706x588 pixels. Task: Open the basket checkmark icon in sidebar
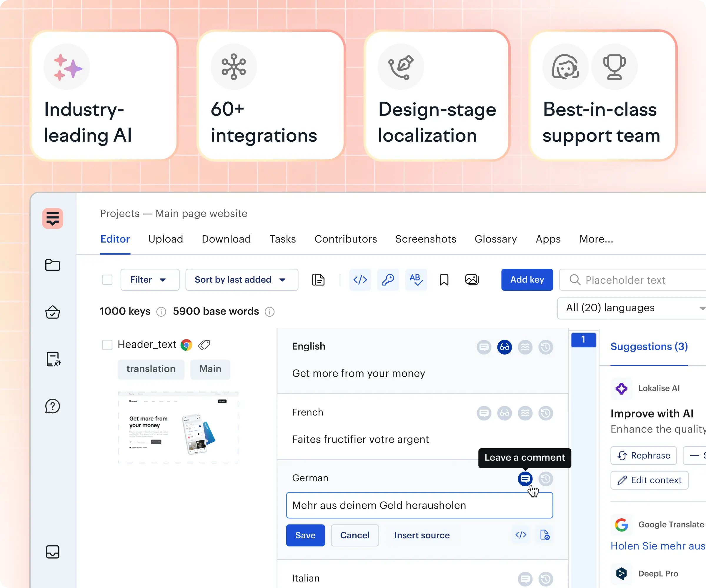pyautogui.click(x=53, y=312)
